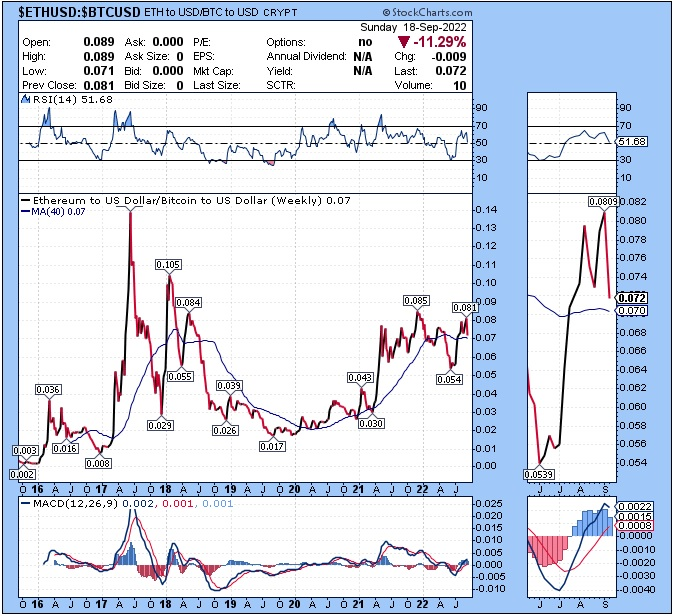Click the Chg value -0.009
The height and width of the screenshot is (616, 675).
(x=449, y=56)
